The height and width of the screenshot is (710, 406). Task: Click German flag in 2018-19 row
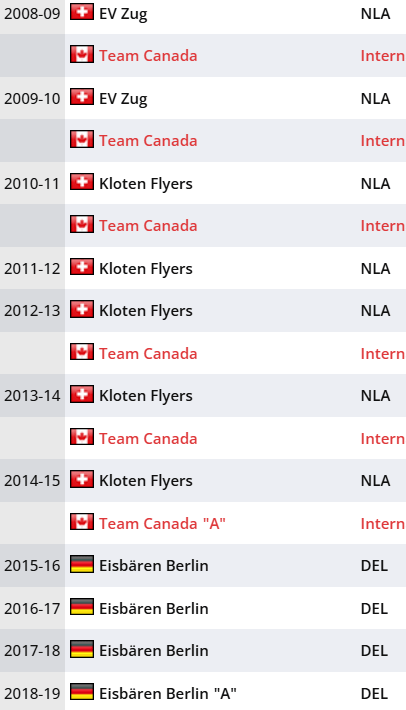point(82,692)
